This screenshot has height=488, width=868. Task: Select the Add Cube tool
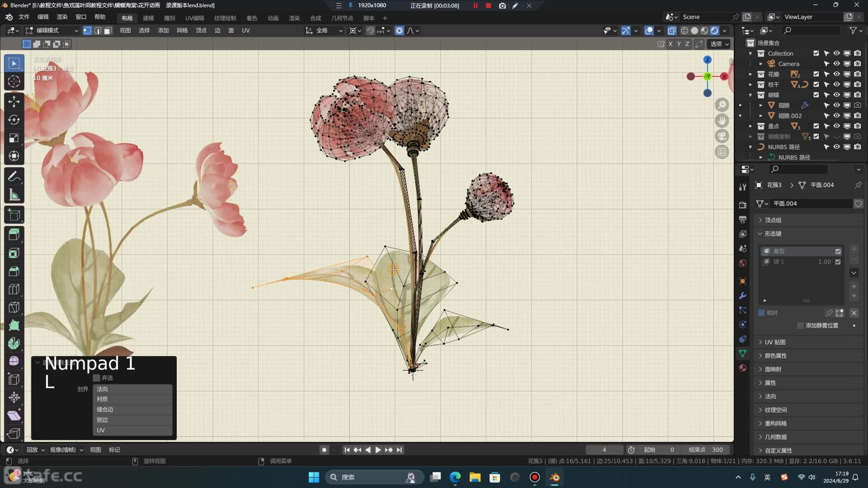[x=14, y=215]
